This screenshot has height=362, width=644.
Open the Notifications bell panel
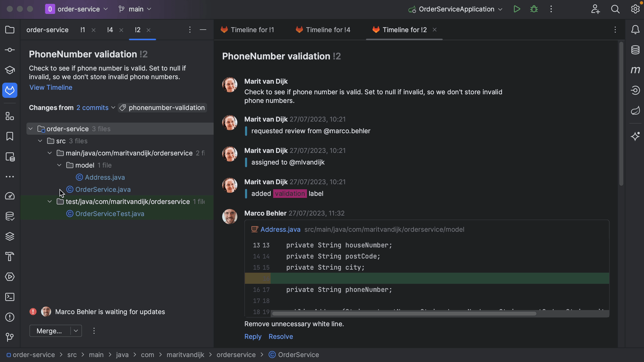pos(635,30)
